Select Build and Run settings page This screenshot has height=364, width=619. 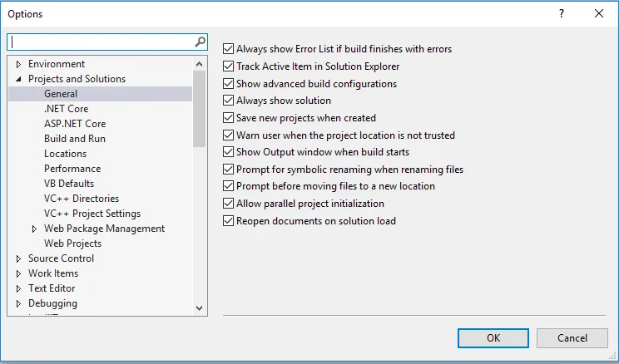pos(75,139)
